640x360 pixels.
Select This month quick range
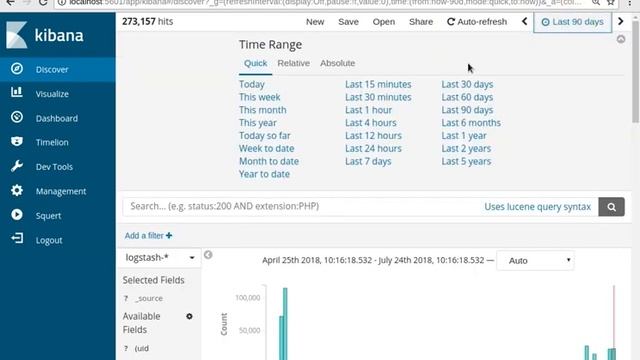pyautogui.click(x=263, y=110)
